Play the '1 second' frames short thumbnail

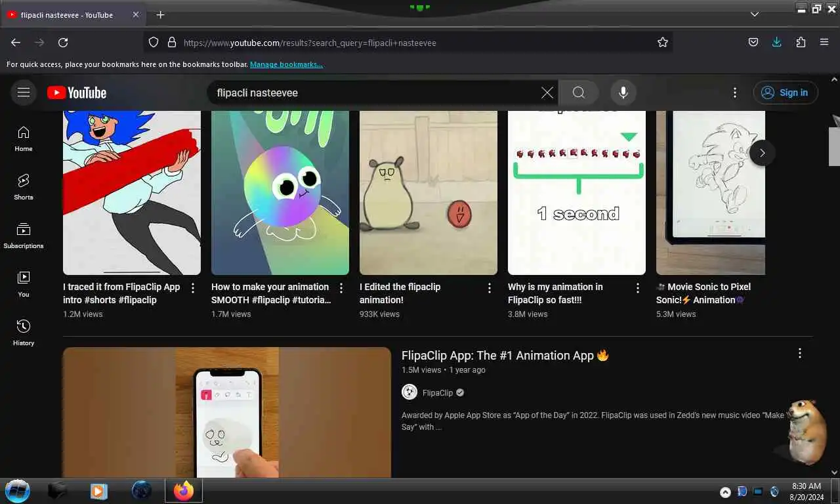pyautogui.click(x=577, y=193)
